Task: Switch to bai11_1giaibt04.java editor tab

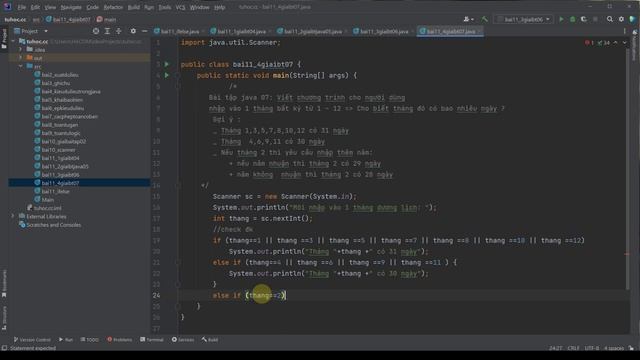Action: click(241, 31)
